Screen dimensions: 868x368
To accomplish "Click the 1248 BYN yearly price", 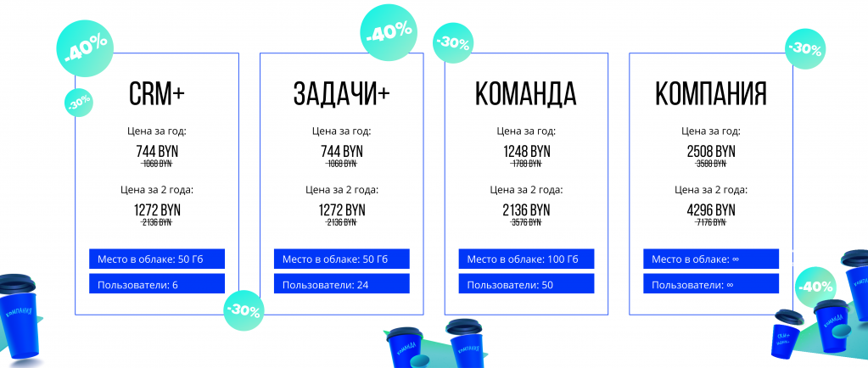I will coord(526,151).
